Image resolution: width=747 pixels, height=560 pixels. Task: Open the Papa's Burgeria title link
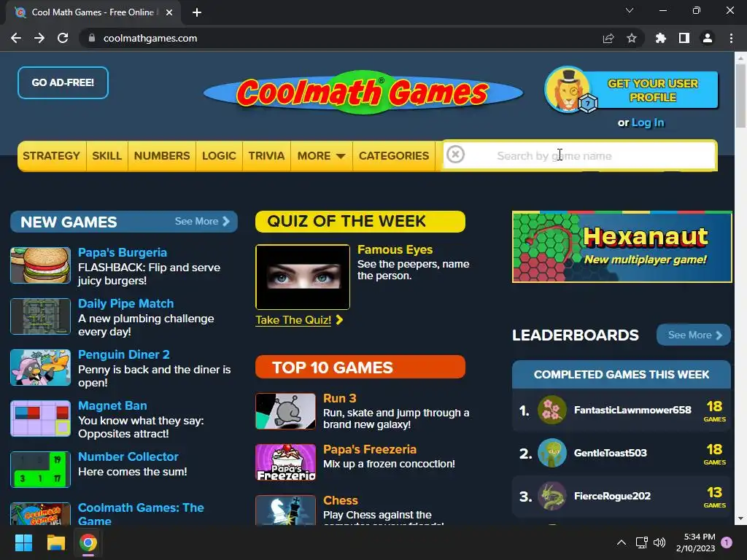point(123,252)
